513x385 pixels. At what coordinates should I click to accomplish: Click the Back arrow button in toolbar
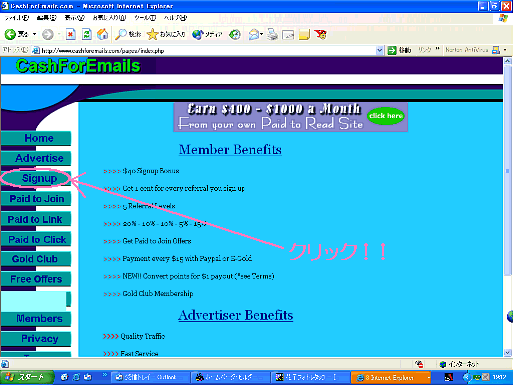tap(10, 34)
